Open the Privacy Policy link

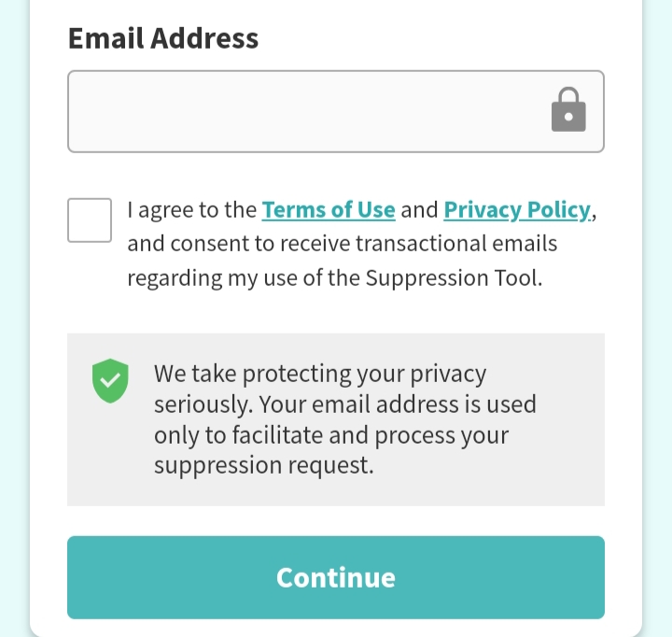pyautogui.click(x=517, y=210)
